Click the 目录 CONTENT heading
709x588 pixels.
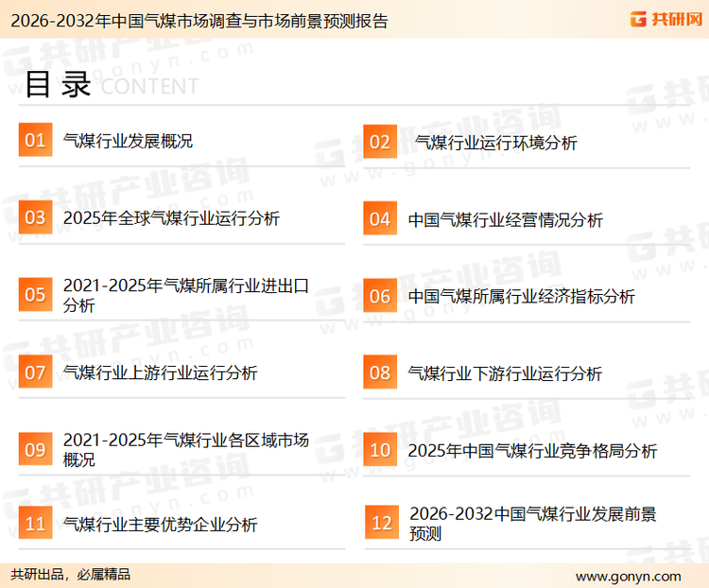point(111,85)
